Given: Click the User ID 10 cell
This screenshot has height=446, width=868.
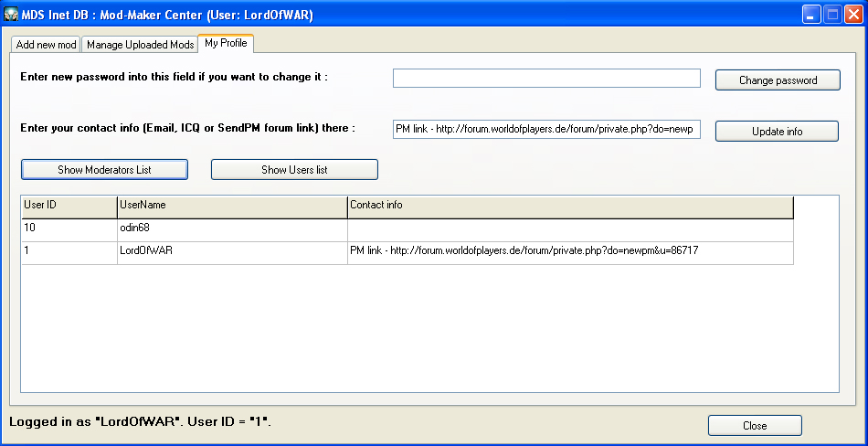Looking at the screenshot, I should (69, 228).
